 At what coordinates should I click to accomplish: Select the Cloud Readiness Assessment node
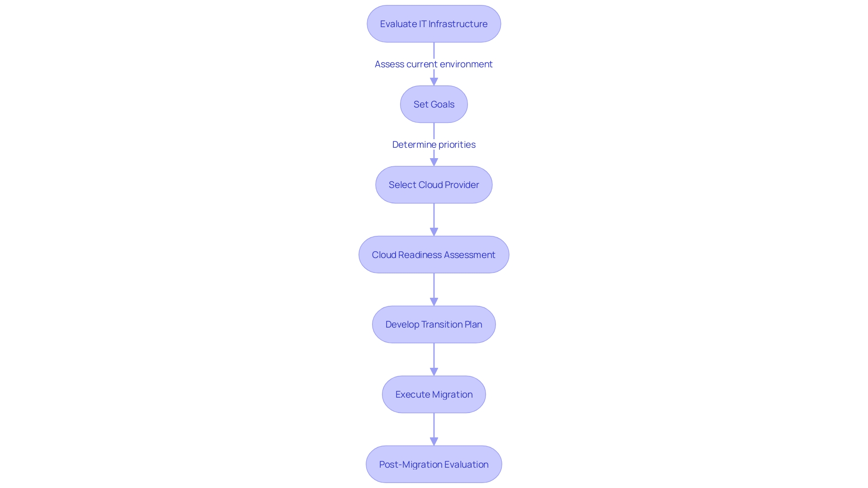(434, 254)
